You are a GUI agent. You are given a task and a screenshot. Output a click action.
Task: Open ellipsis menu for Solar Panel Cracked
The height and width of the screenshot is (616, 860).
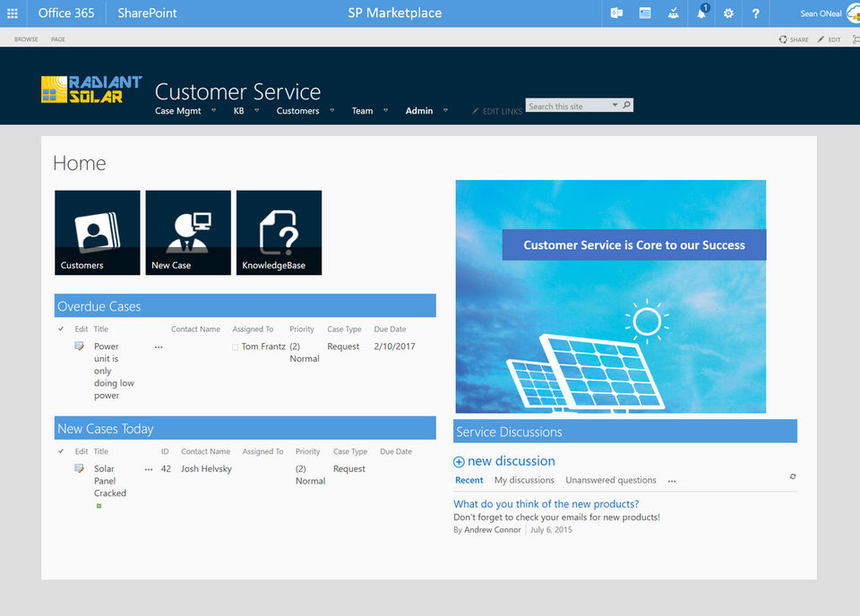(x=149, y=469)
